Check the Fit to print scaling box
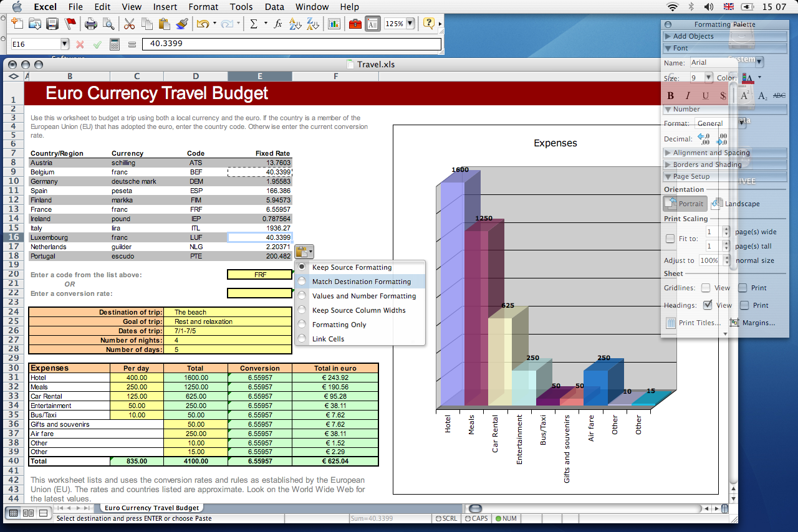The width and height of the screenshot is (798, 532). point(670,239)
